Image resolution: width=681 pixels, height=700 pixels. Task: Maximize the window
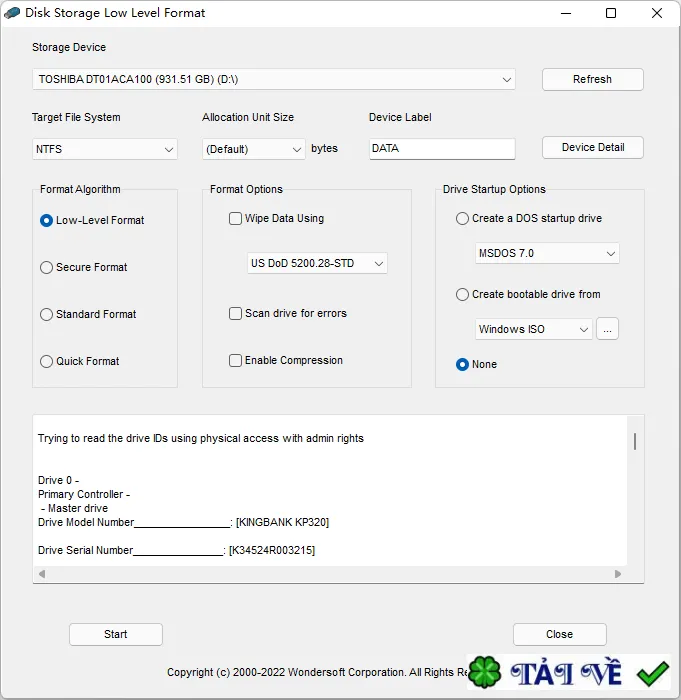[x=611, y=13]
